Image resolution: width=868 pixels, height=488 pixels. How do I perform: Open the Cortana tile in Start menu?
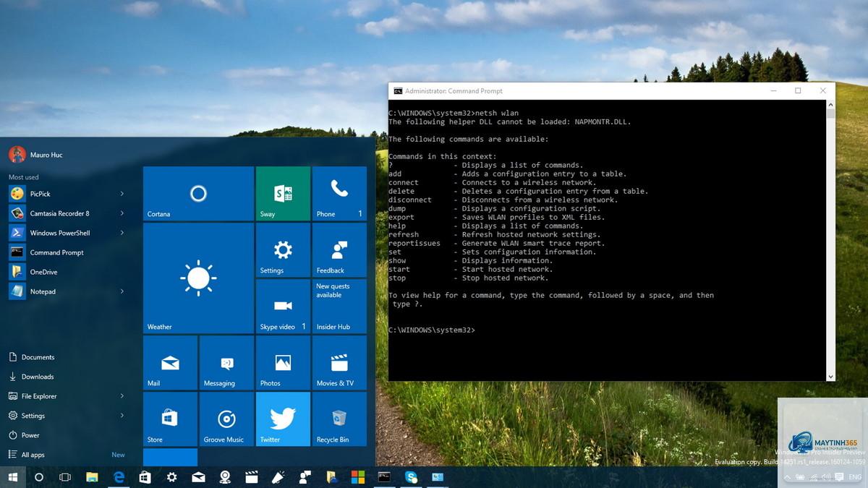click(198, 194)
